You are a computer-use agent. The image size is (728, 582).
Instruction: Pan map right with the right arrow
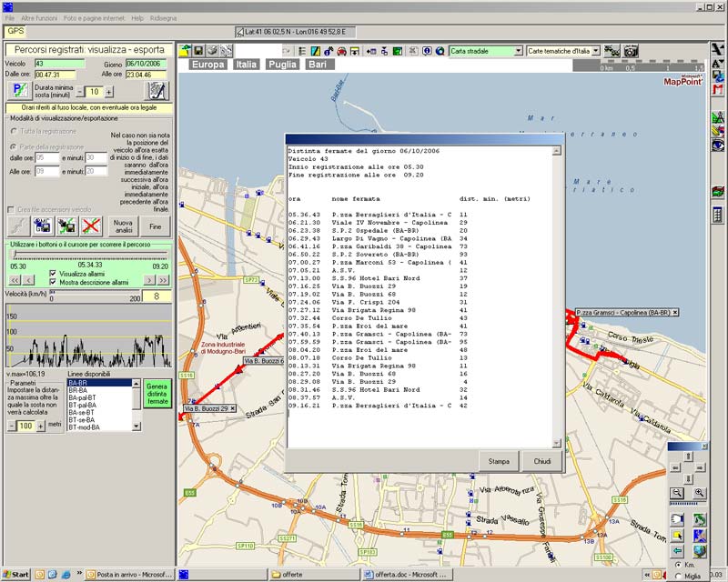tap(700, 467)
